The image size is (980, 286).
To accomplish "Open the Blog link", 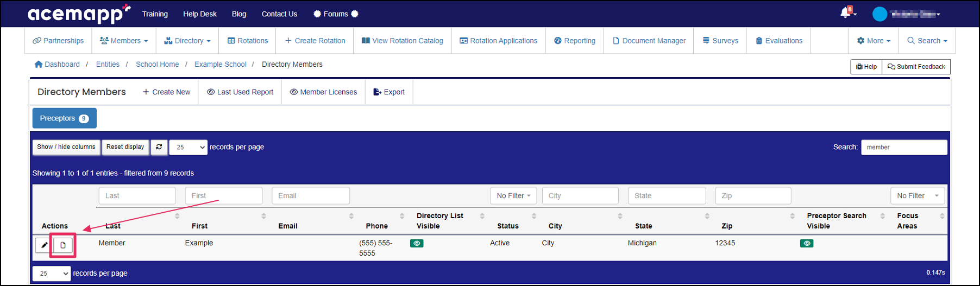I will point(239,14).
